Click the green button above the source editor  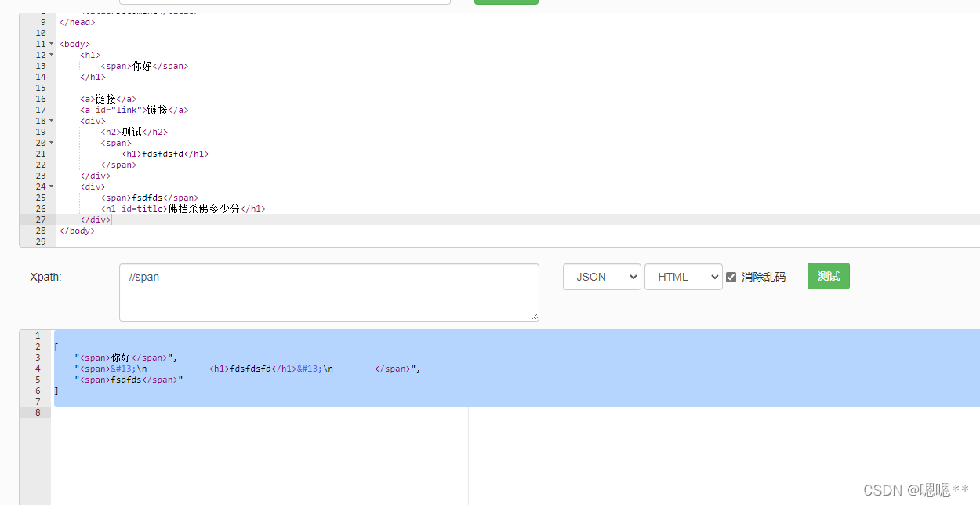[x=506, y=2]
